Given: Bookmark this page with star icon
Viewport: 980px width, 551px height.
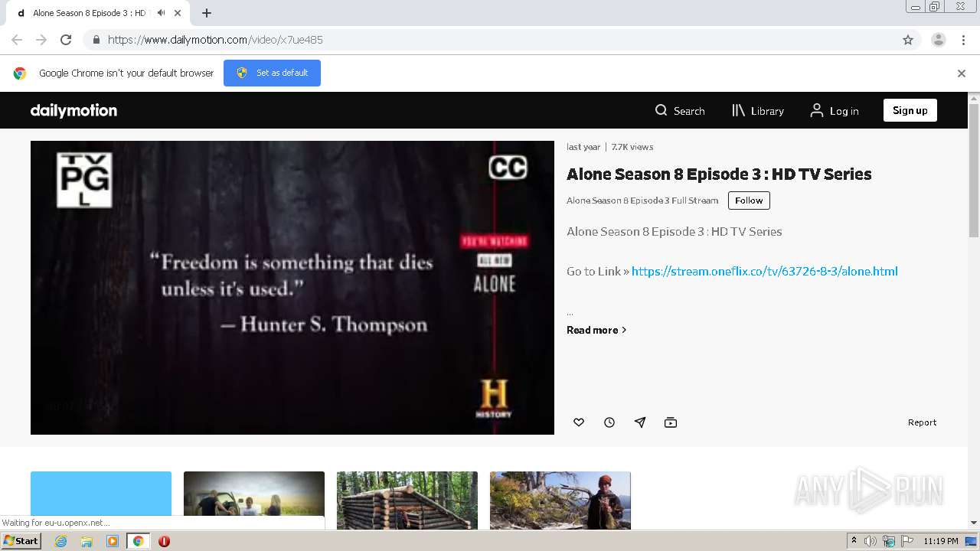Looking at the screenshot, I should tap(908, 40).
